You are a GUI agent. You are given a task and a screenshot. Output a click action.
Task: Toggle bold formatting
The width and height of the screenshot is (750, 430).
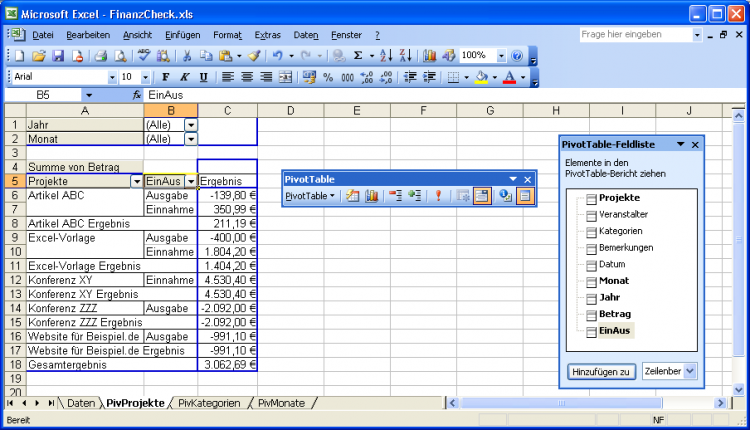(164, 77)
